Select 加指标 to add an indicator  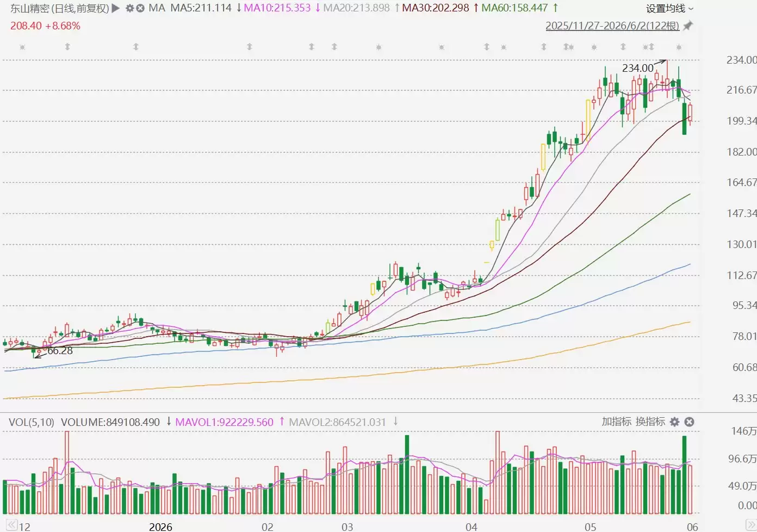click(616, 422)
